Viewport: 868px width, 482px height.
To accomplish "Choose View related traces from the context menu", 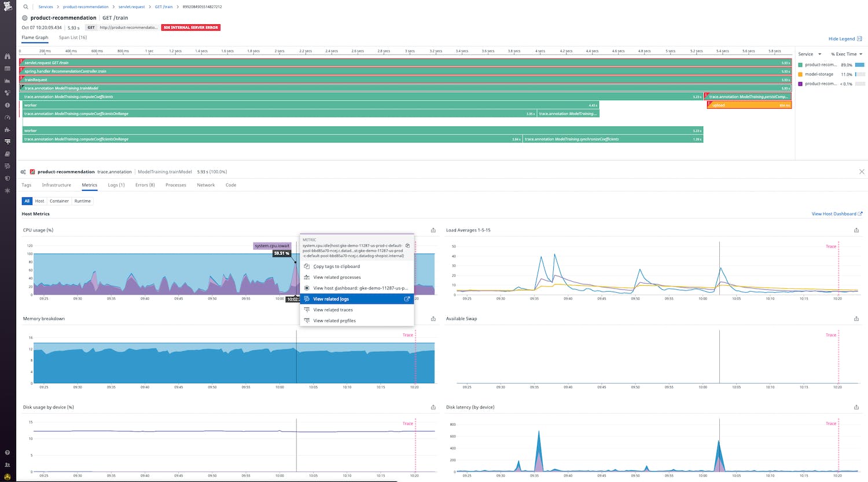I will tap(332, 310).
